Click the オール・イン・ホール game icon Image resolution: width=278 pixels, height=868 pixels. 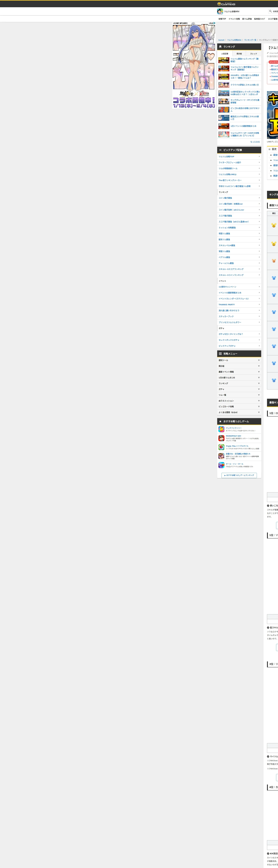click(221, 465)
